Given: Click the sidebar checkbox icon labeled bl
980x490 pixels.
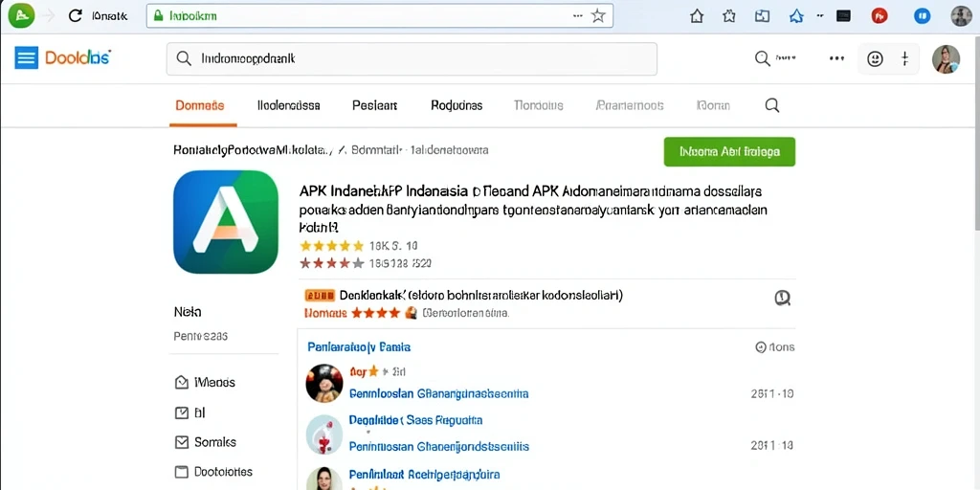Looking at the screenshot, I should click(181, 412).
